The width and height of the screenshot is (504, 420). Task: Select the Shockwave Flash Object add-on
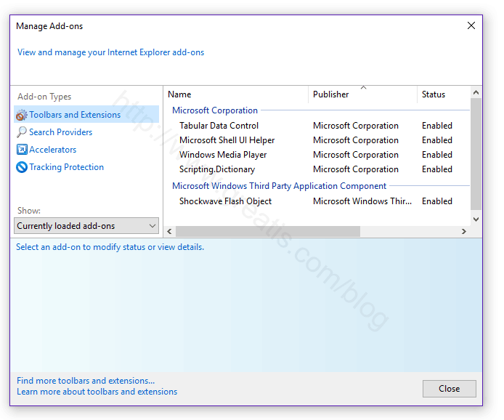pyautogui.click(x=225, y=201)
